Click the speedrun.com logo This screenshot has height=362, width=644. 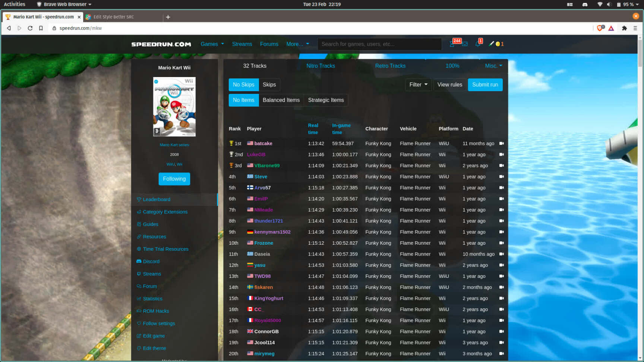161,44
